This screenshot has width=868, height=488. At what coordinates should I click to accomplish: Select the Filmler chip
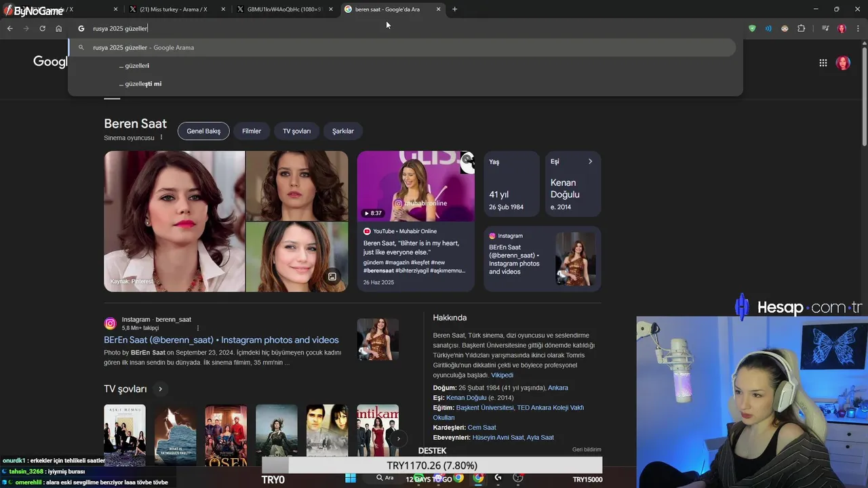tap(252, 131)
